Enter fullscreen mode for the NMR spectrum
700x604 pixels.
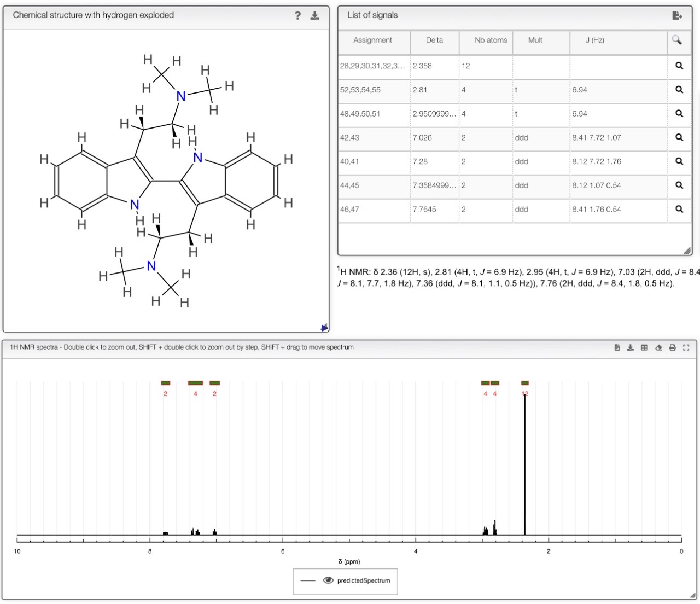coord(686,347)
